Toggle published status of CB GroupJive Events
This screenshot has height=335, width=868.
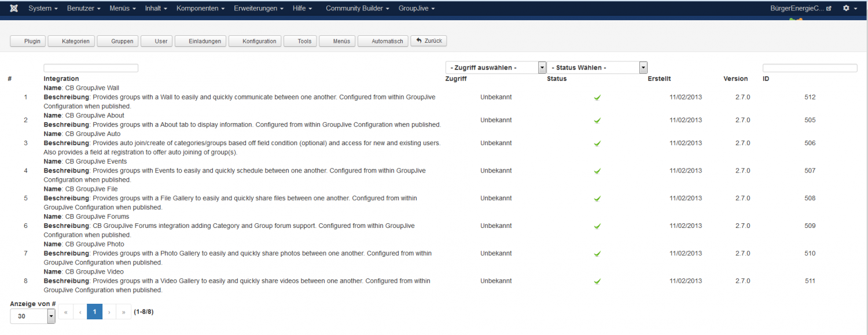(x=597, y=171)
